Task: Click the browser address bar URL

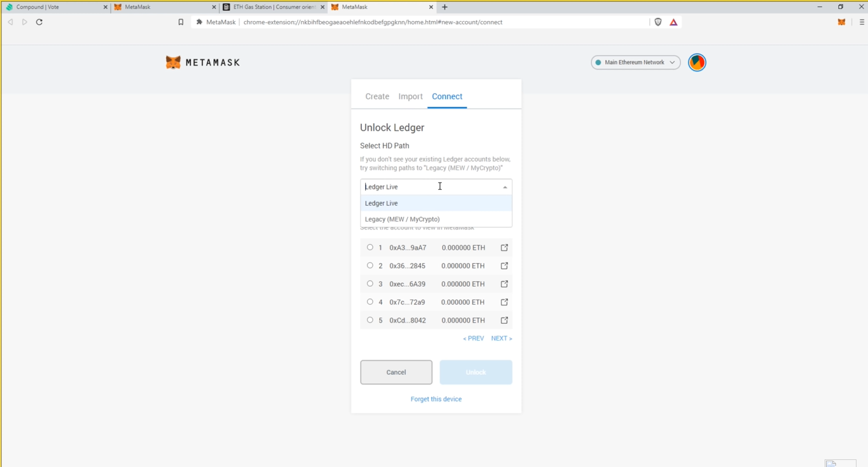Action: [x=373, y=22]
